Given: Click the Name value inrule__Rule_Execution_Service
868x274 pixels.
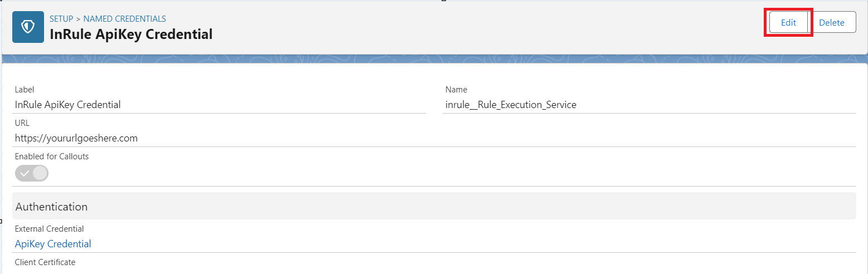Looking at the screenshot, I should point(511,105).
